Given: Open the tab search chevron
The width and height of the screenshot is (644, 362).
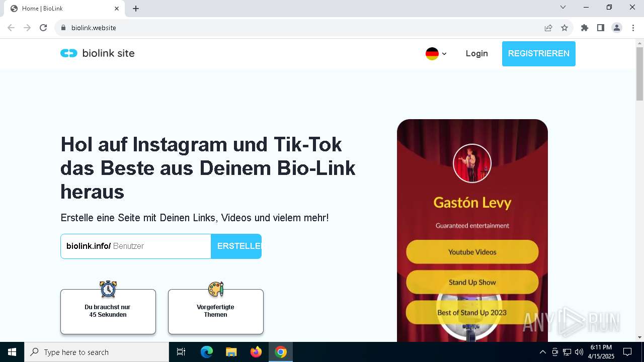Looking at the screenshot, I should 563,7.
